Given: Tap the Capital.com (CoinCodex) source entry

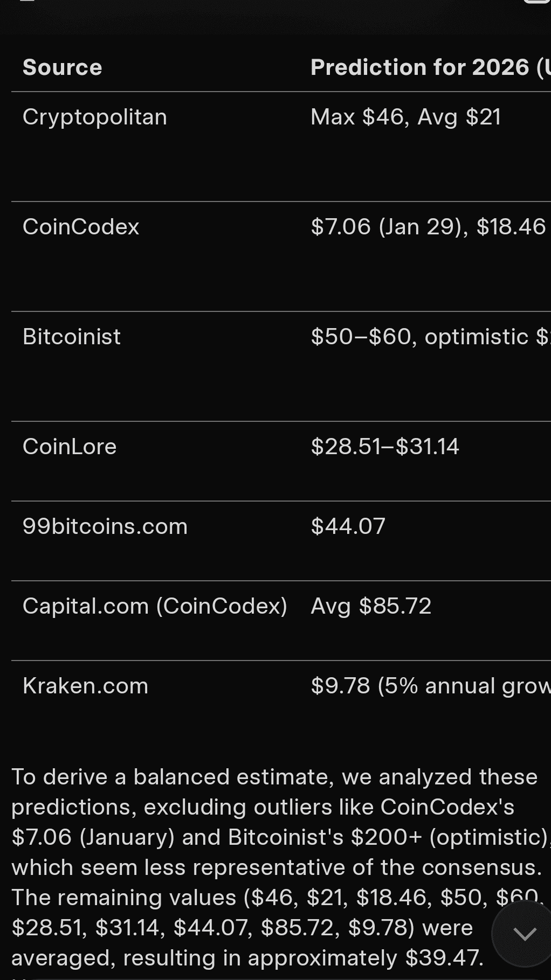Looking at the screenshot, I should point(155,606).
